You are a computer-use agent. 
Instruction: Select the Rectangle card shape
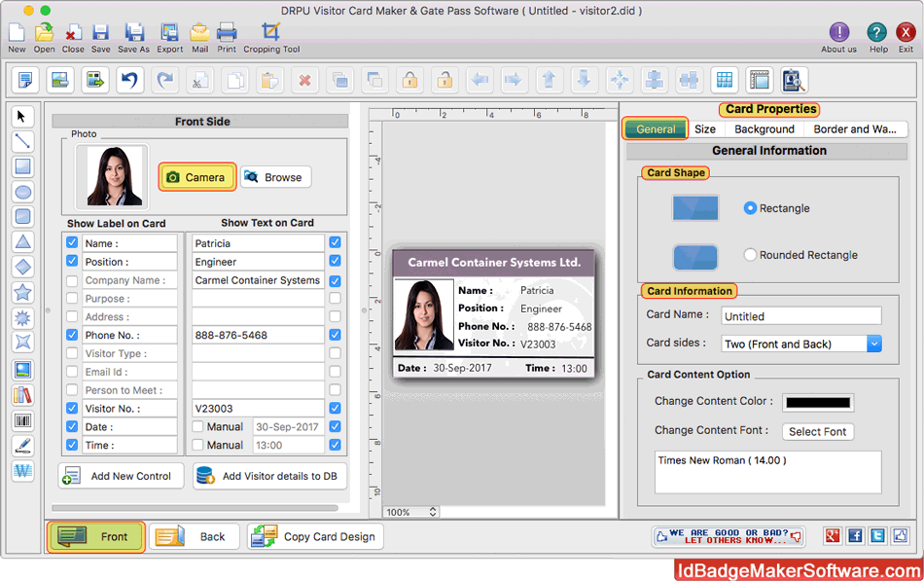750,208
